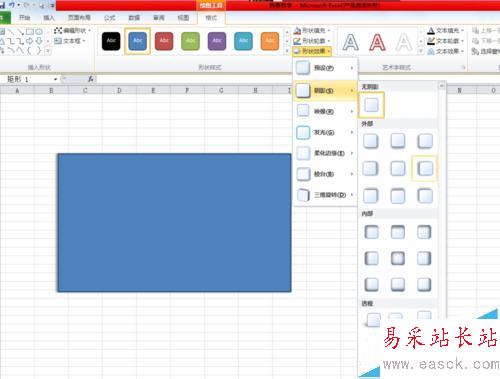This screenshot has height=379, width=500.
Task: Select the red Abc shape style
Action: click(164, 41)
